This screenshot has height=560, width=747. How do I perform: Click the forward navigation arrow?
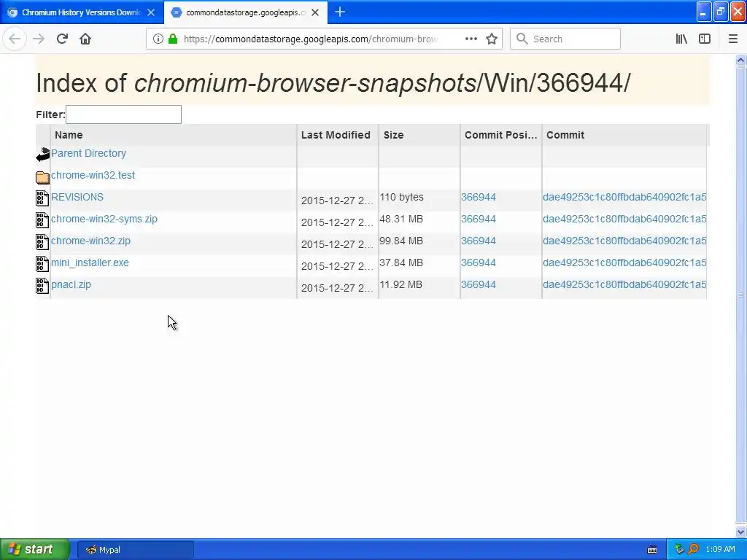pyautogui.click(x=39, y=39)
